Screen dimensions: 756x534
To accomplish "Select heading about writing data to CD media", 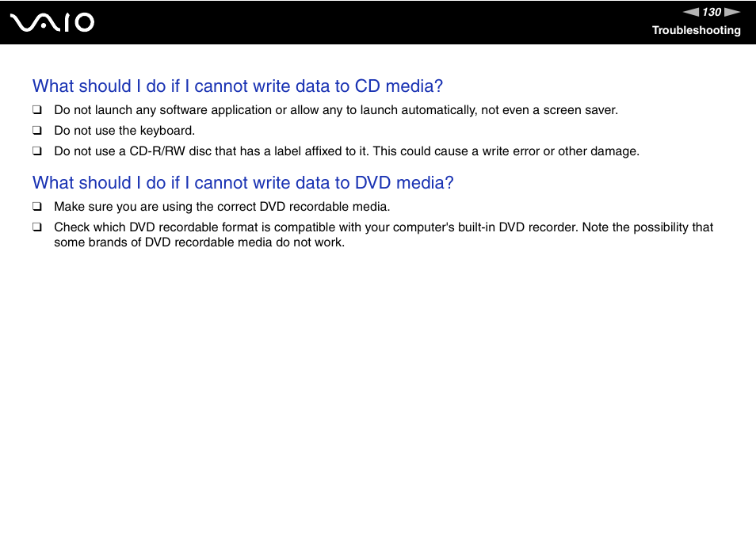I will 238,86.
